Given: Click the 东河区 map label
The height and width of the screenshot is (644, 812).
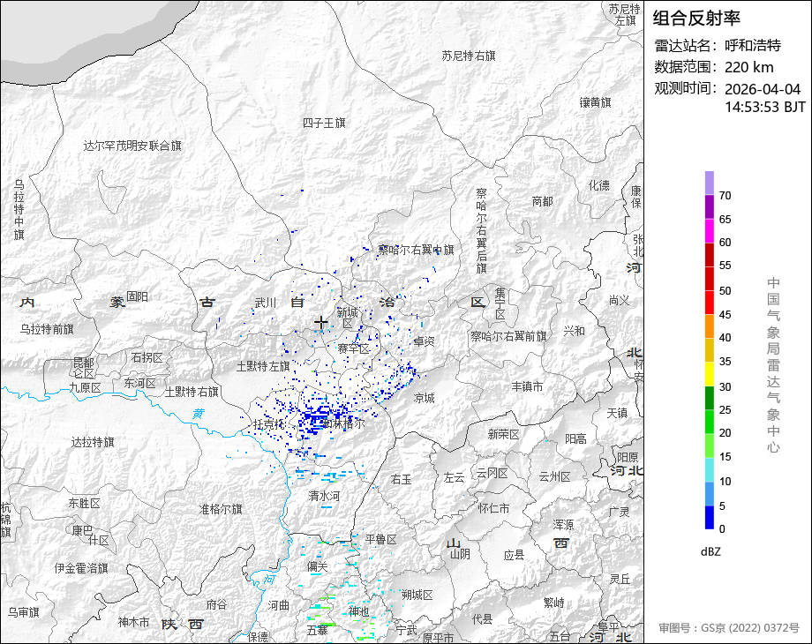Looking at the screenshot, I should tap(139, 383).
